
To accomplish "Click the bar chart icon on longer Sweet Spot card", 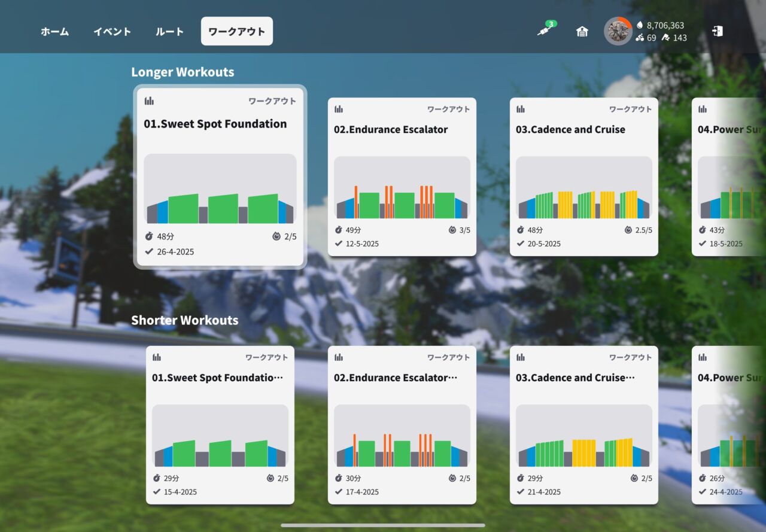I will pos(149,101).
